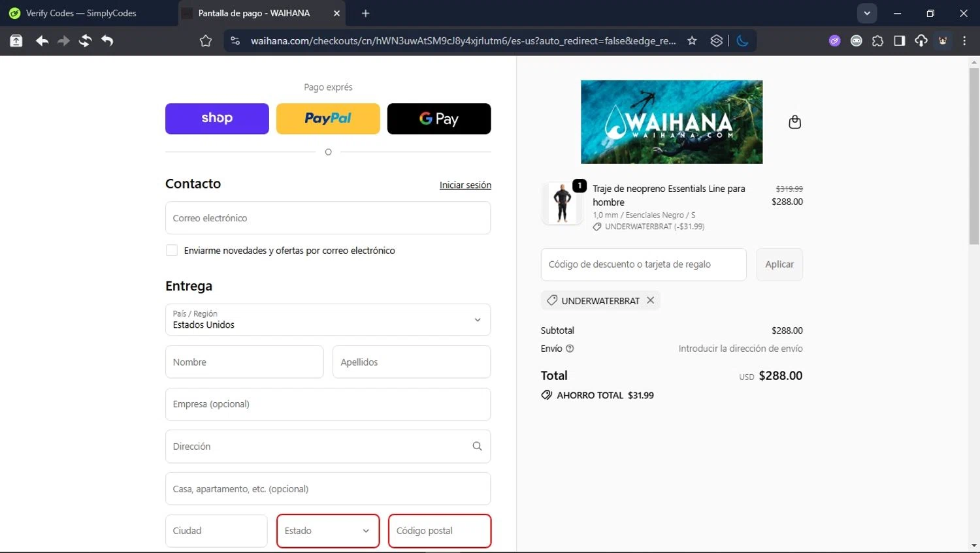
Task: Click the Correo electrónico field
Action: click(328, 218)
